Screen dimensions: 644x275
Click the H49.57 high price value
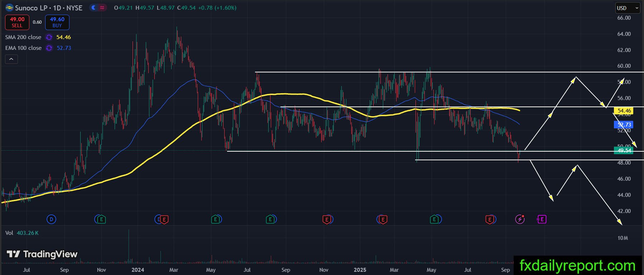coord(145,8)
